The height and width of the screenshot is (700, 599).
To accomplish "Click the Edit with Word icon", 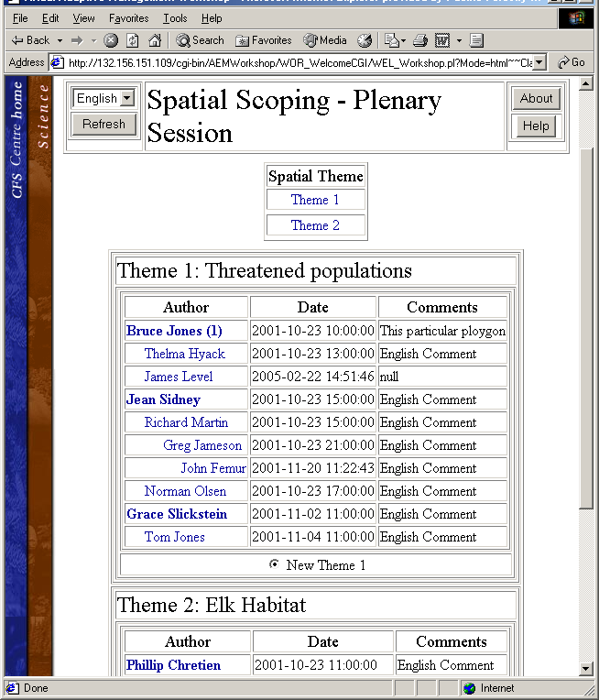I will [x=441, y=40].
